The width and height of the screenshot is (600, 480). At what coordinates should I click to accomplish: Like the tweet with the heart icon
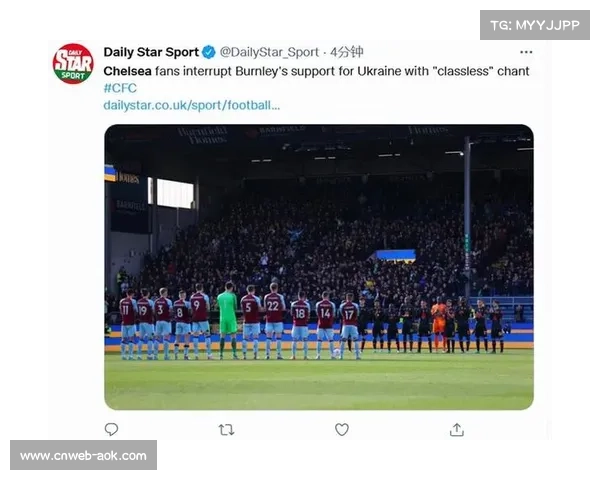click(x=342, y=429)
